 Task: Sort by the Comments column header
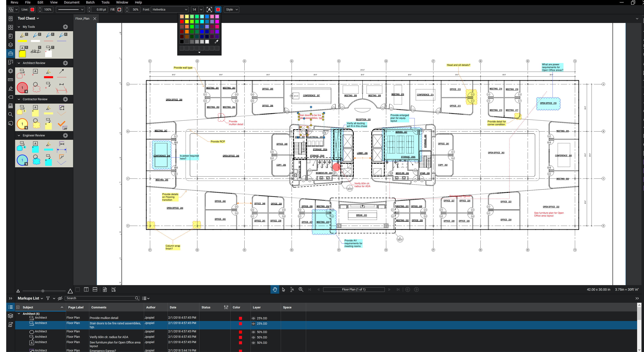pyautogui.click(x=99, y=308)
